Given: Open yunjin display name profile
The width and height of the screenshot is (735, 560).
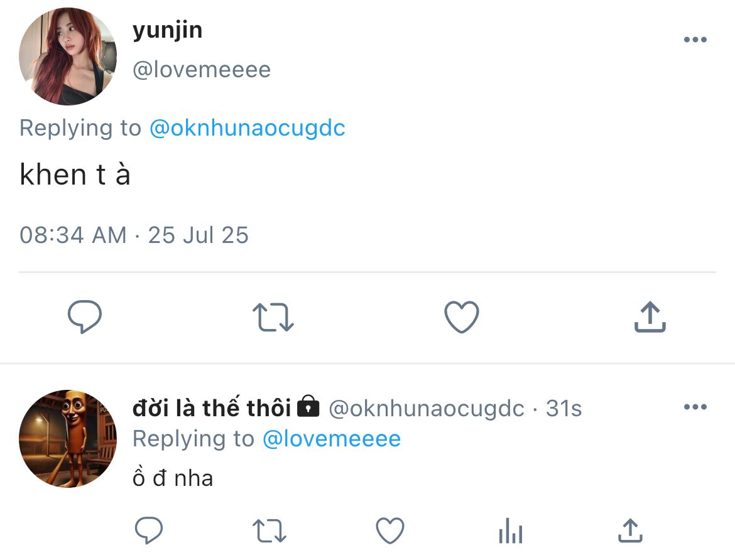Looking at the screenshot, I should 167,31.
